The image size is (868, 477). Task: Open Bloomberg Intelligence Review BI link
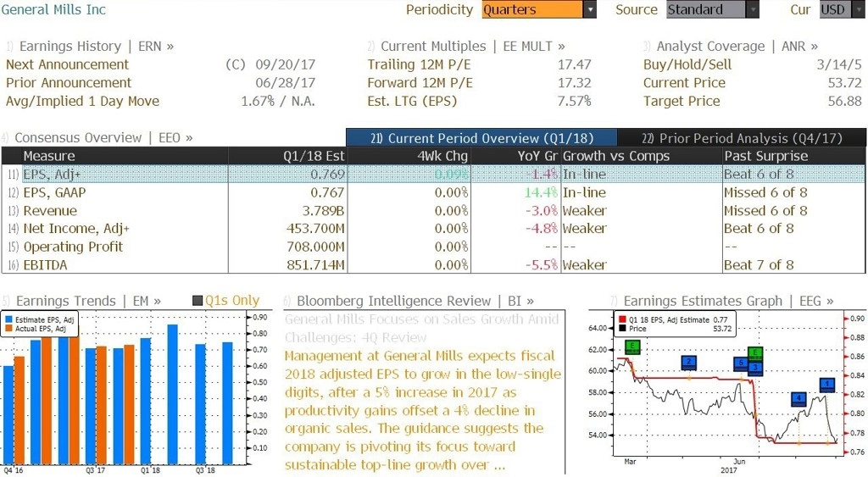click(x=415, y=301)
